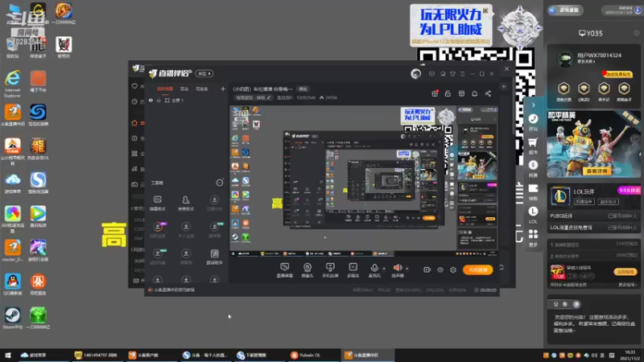Select the 全屏1 source row
This screenshot has height=362, width=644.
(186, 101)
